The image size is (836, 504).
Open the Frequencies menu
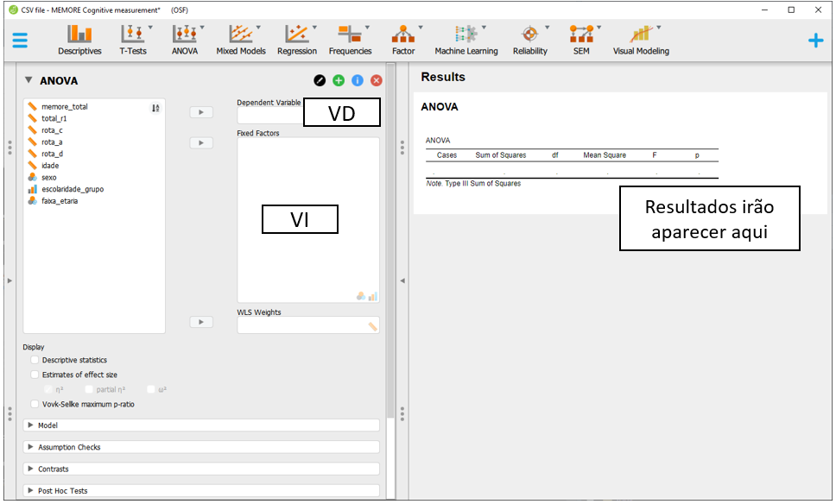[x=350, y=40]
